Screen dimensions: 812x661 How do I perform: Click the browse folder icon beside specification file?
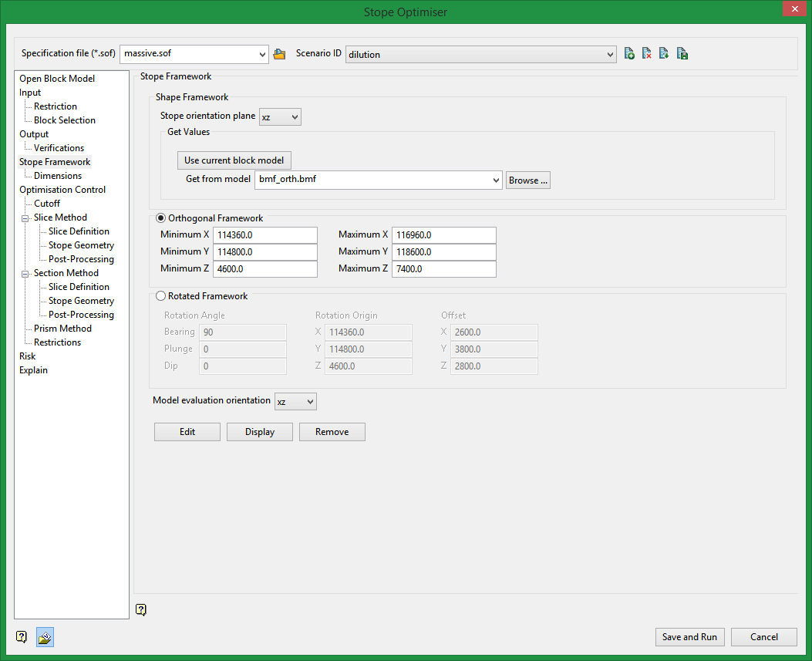coord(279,54)
